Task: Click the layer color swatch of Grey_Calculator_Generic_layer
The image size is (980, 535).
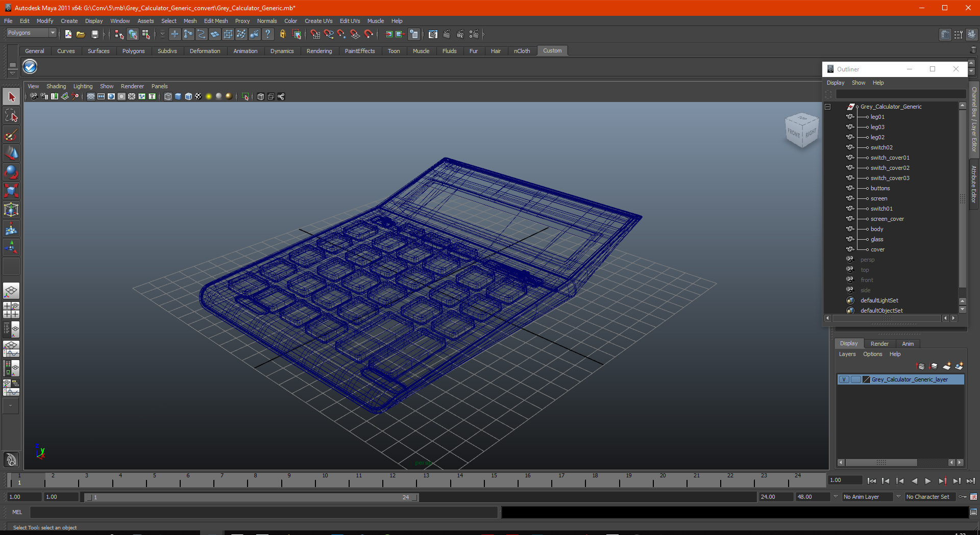Action: point(866,379)
